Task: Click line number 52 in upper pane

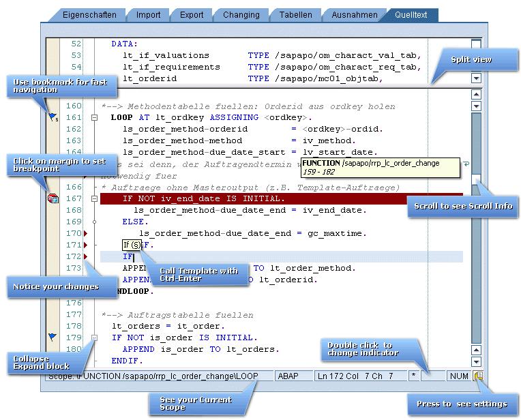Action: tap(76, 44)
